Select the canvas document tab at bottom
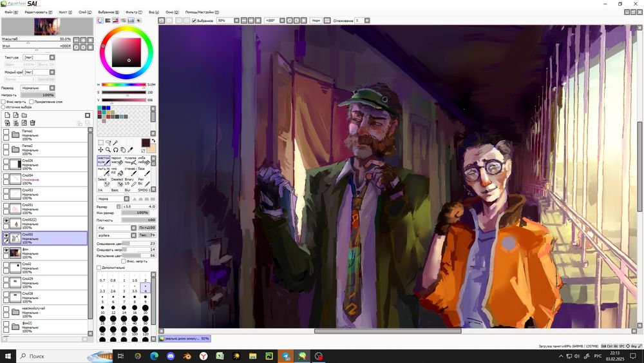 coord(184,338)
